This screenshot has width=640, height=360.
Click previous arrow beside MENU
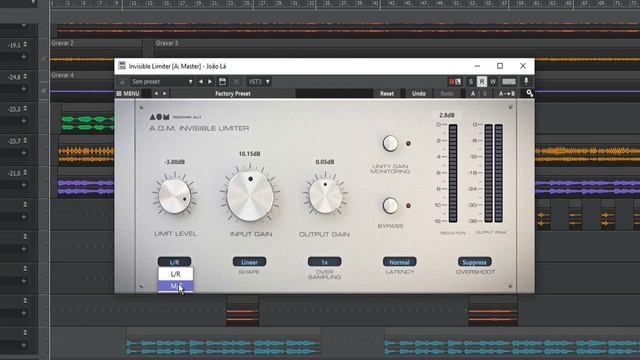(156, 93)
